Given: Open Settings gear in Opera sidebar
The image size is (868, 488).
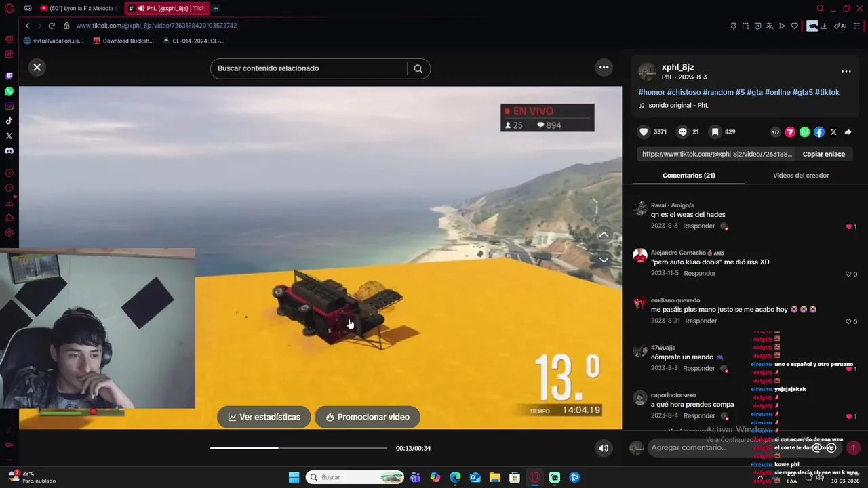Looking at the screenshot, I should click(9, 232).
